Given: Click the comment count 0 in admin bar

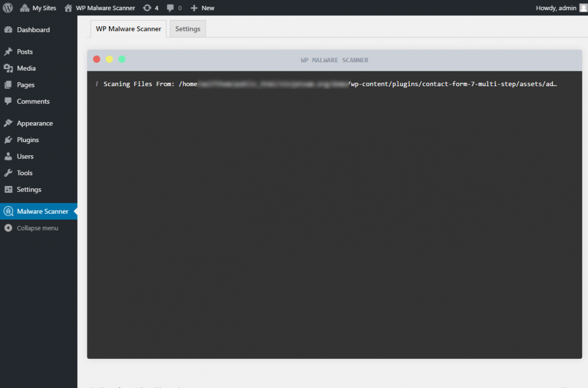Looking at the screenshot, I should click(x=180, y=8).
